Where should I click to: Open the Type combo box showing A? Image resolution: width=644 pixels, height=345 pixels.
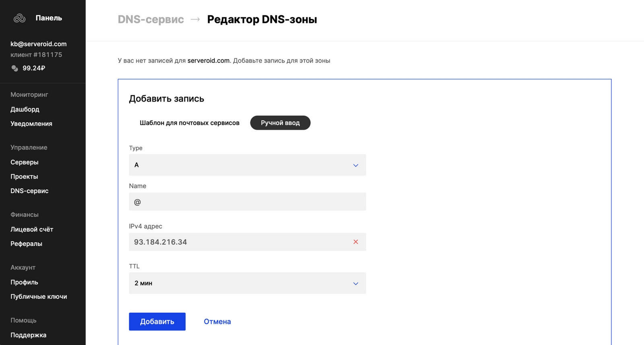[x=247, y=165]
